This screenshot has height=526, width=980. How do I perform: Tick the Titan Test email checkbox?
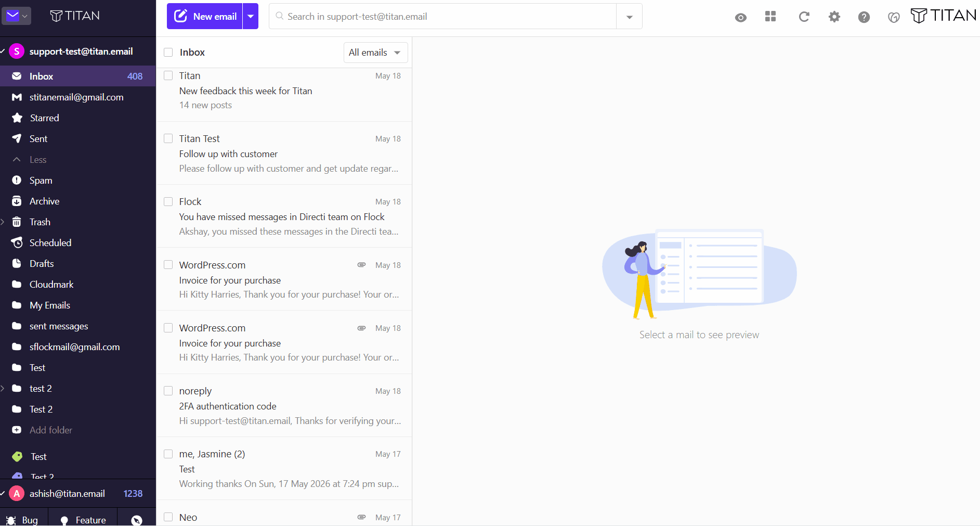pyautogui.click(x=168, y=139)
